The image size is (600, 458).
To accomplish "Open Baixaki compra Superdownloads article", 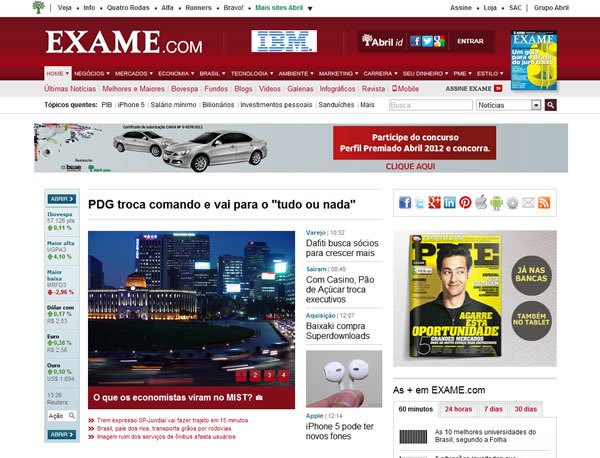I will [x=338, y=331].
